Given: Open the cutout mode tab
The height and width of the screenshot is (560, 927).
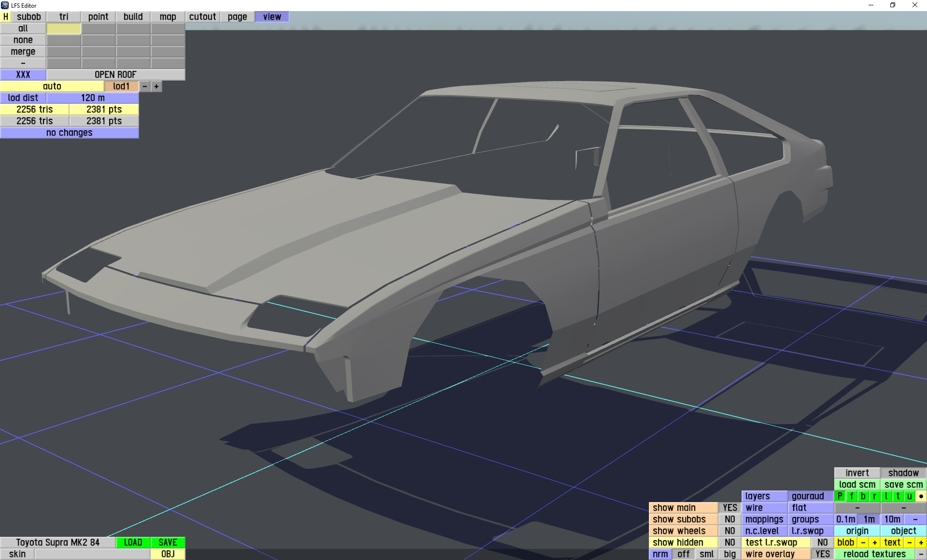Looking at the screenshot, I should 202,16.
